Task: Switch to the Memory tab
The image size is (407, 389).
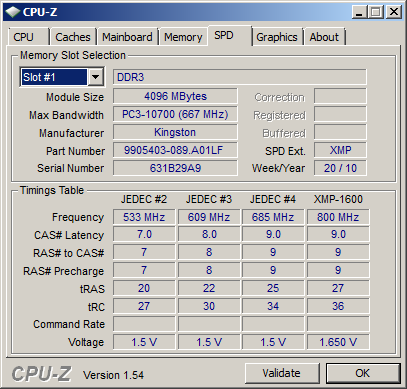Action: 183,37
